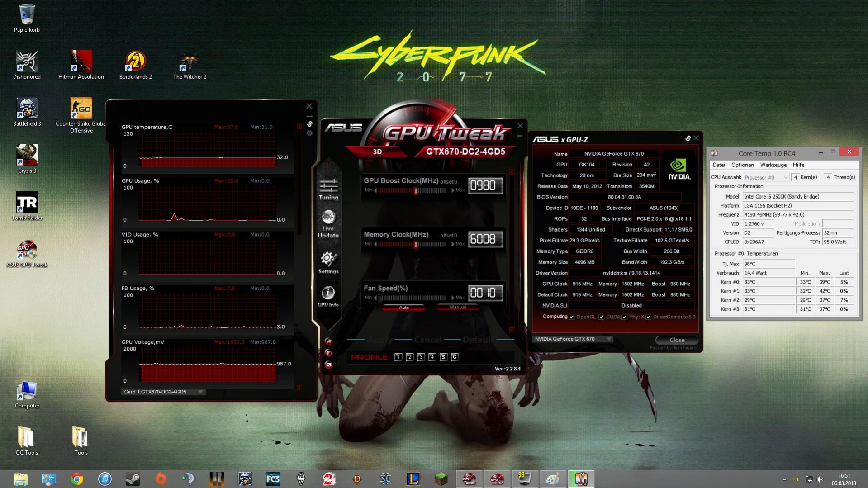868x488 pixels.
Task: Select profile 3 in GPU Tweak
Action: coord(421,357)
